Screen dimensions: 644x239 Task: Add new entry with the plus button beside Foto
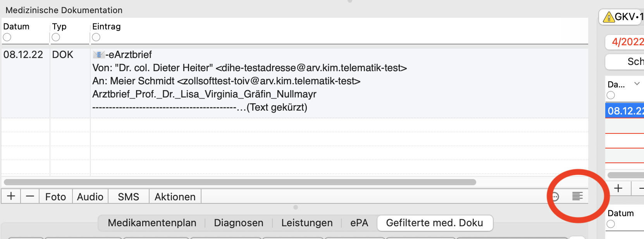11,196
